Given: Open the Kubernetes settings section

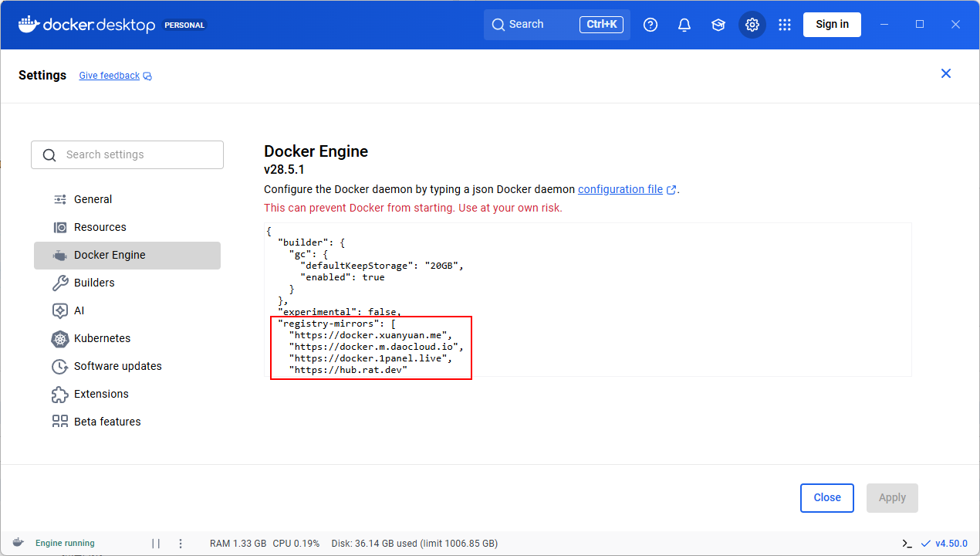Looking at the screenshot, I should click(127, 338).
